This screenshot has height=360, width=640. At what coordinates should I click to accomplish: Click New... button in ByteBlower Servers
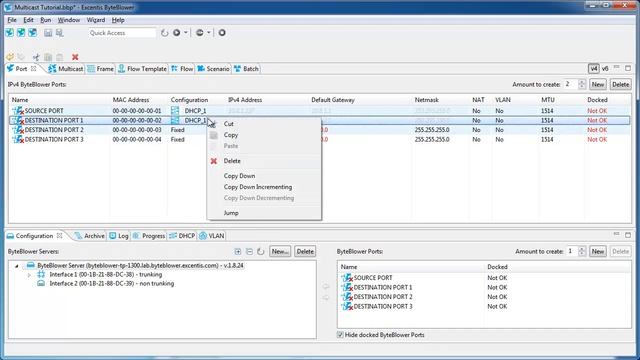tap(280, 251)
